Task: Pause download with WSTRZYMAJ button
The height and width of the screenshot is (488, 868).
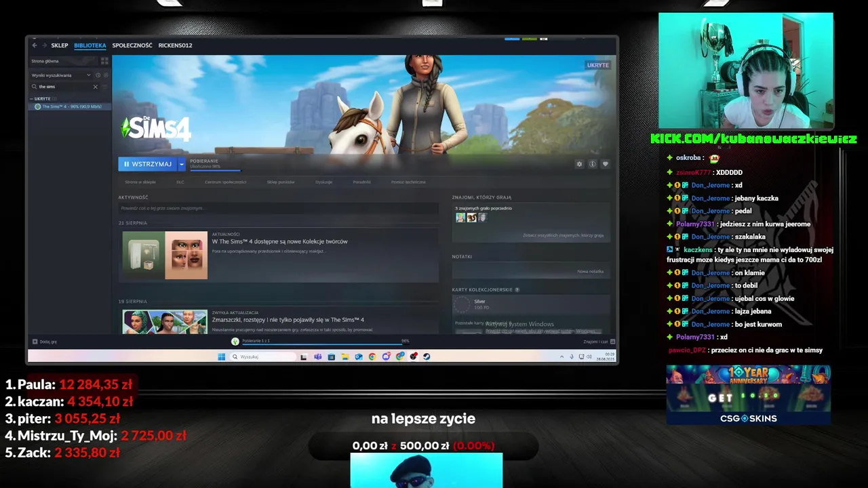Action: pos(147,164)
